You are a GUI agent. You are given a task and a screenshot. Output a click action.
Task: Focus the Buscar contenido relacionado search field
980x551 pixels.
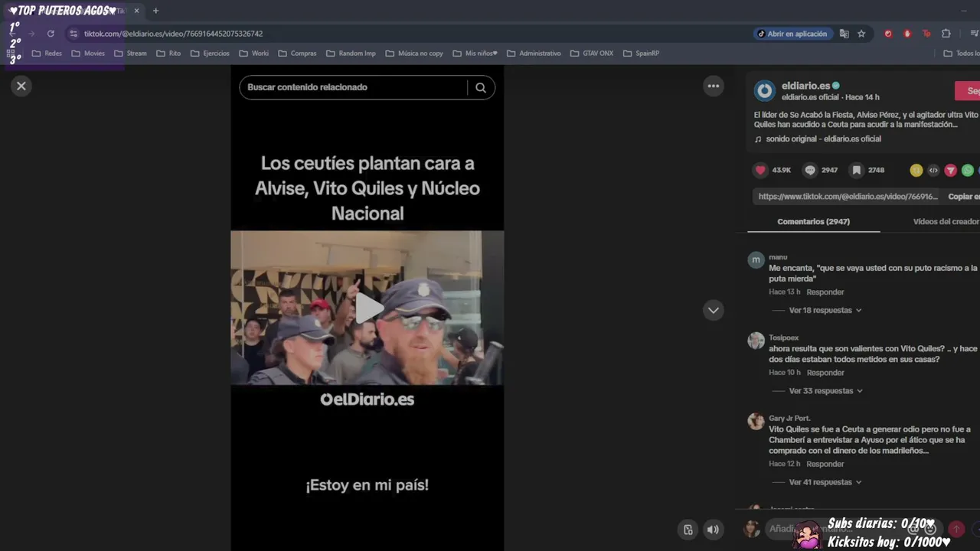[x=354, y=87]
